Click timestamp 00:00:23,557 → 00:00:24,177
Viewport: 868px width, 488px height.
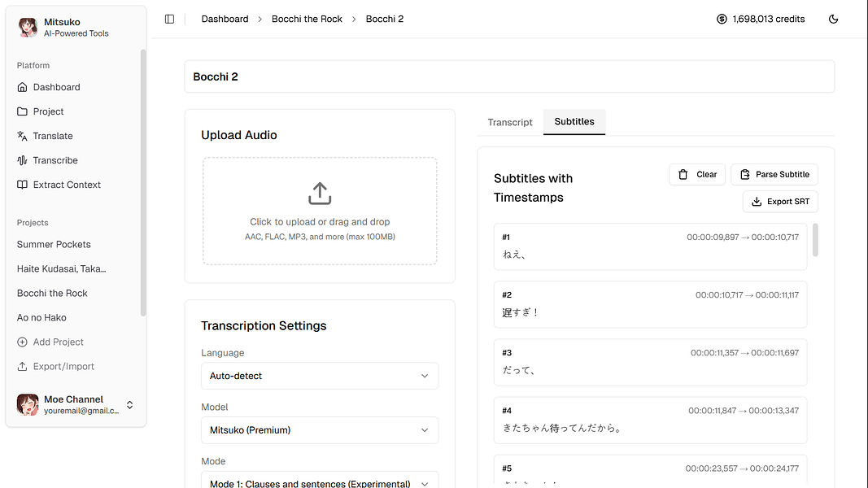[x=742, y=468]
